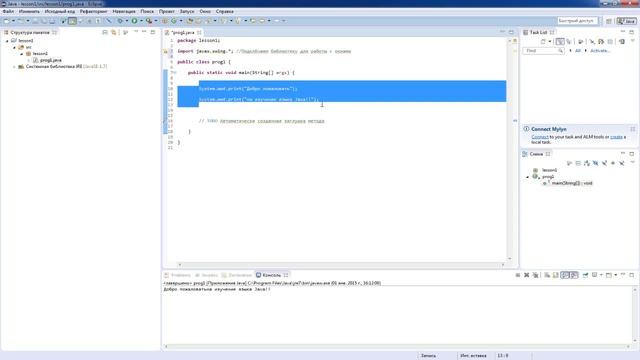Switch to the Problems tab

point(178,275)
